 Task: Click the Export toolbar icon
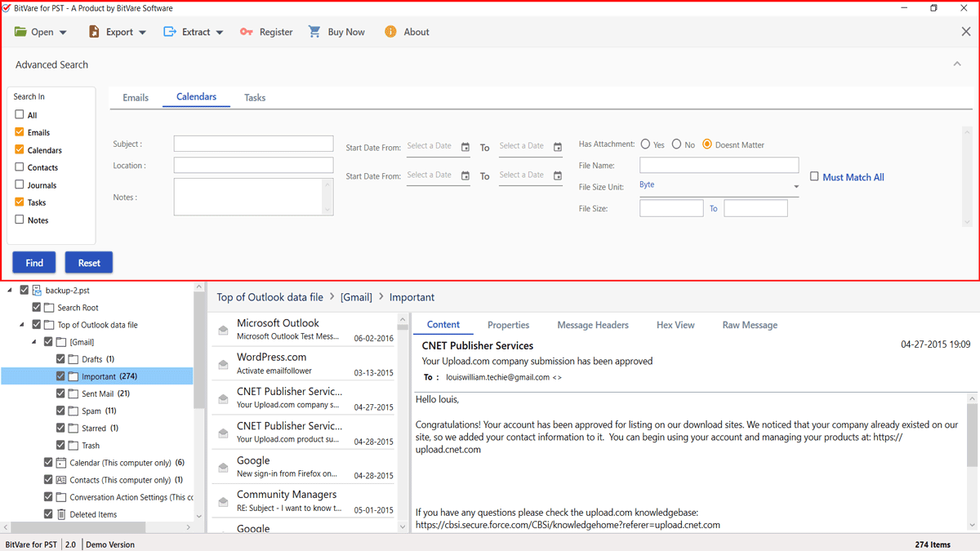tap(92, 32)
